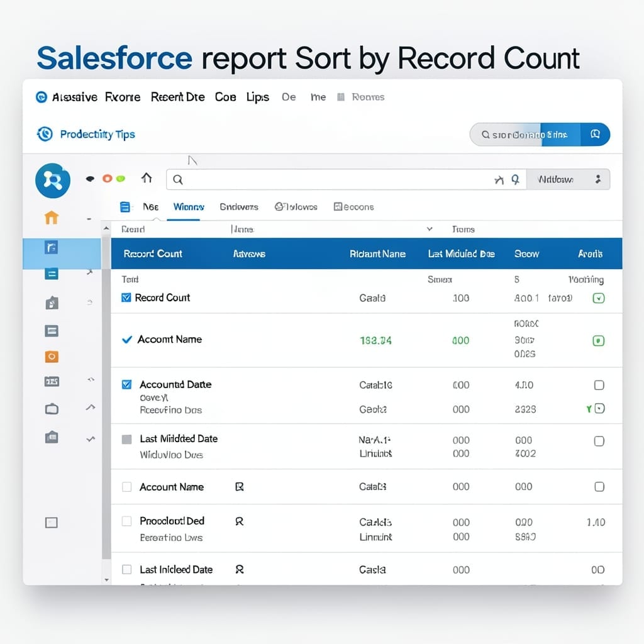This screenshot has width=644, height=644.
Task: Open the Eooons tab
Action: (x=354, y=207)
